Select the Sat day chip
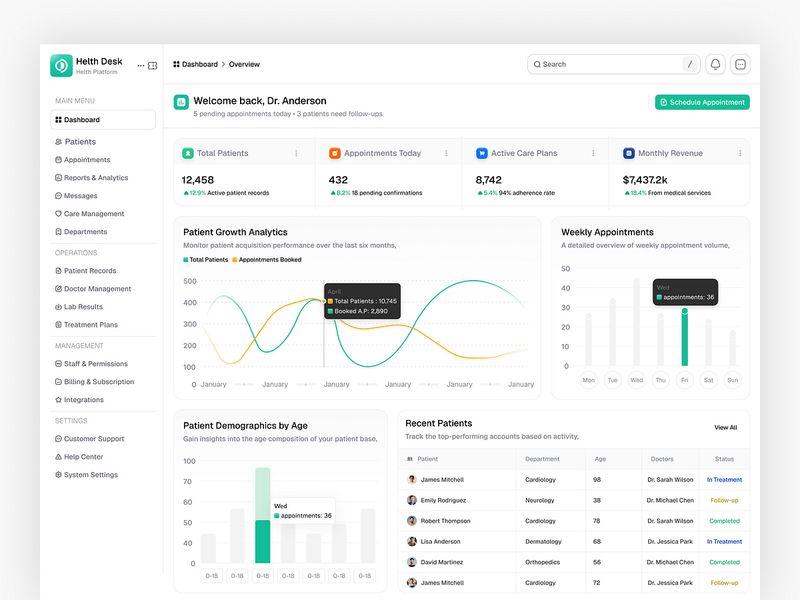This screenshot has height=600, width=800. 708,380
